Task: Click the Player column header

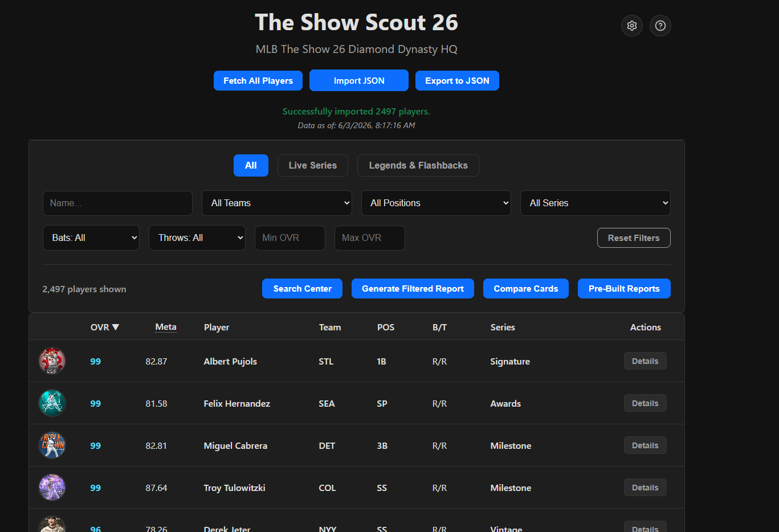Action: [x=217, y=328]
